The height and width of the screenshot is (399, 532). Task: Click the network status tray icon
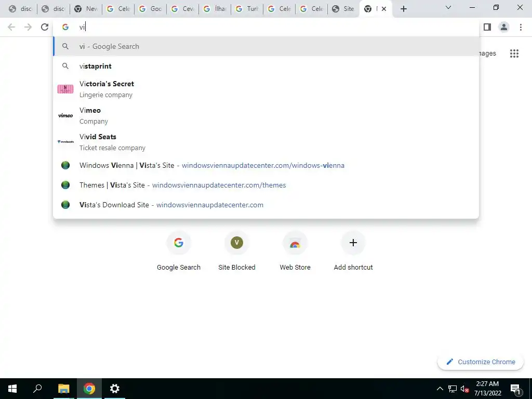(x=453, y=389)
